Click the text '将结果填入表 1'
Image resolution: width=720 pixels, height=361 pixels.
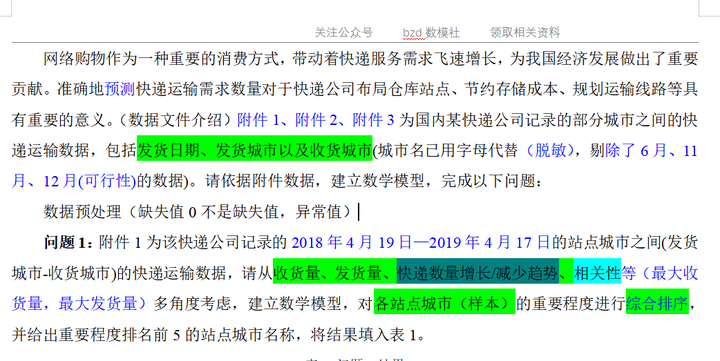point(363,334)
